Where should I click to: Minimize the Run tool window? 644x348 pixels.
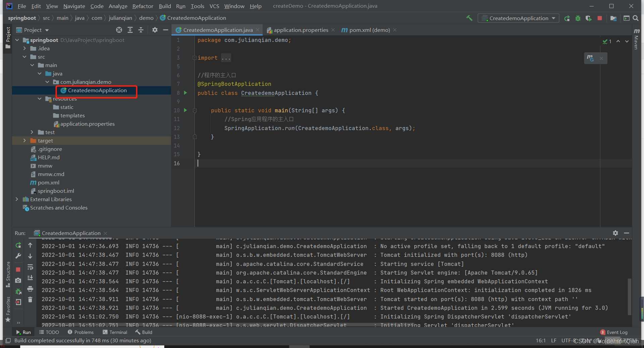(x=627, y=233)
